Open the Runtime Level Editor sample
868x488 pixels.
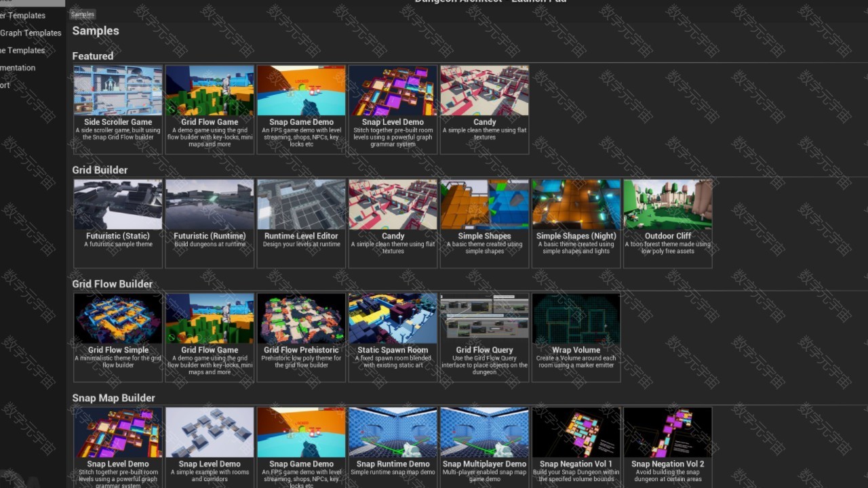(301, 223)
